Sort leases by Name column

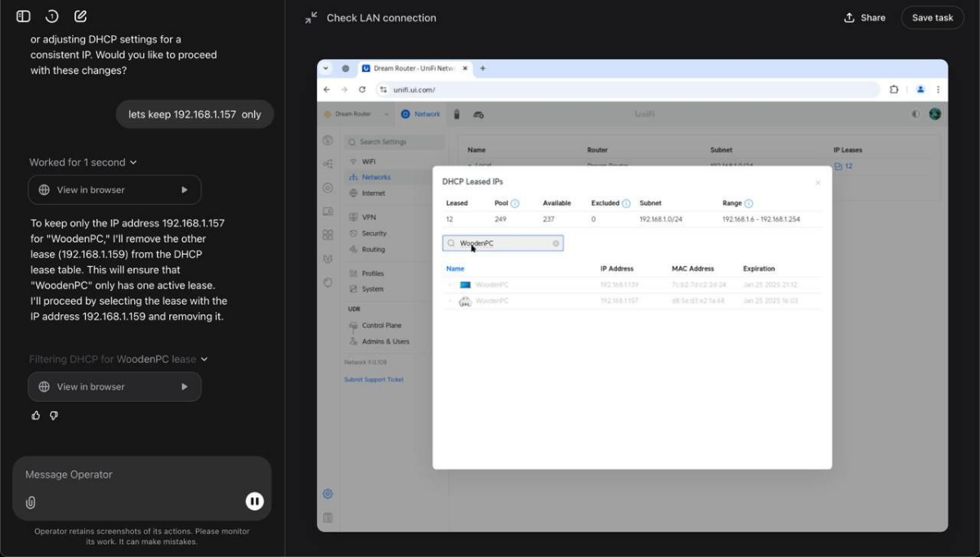[455, 269]
